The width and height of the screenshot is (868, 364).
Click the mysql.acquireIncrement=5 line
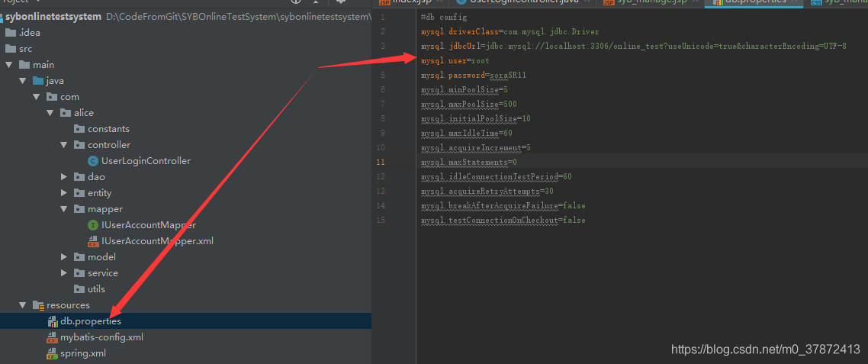point(475,148)
